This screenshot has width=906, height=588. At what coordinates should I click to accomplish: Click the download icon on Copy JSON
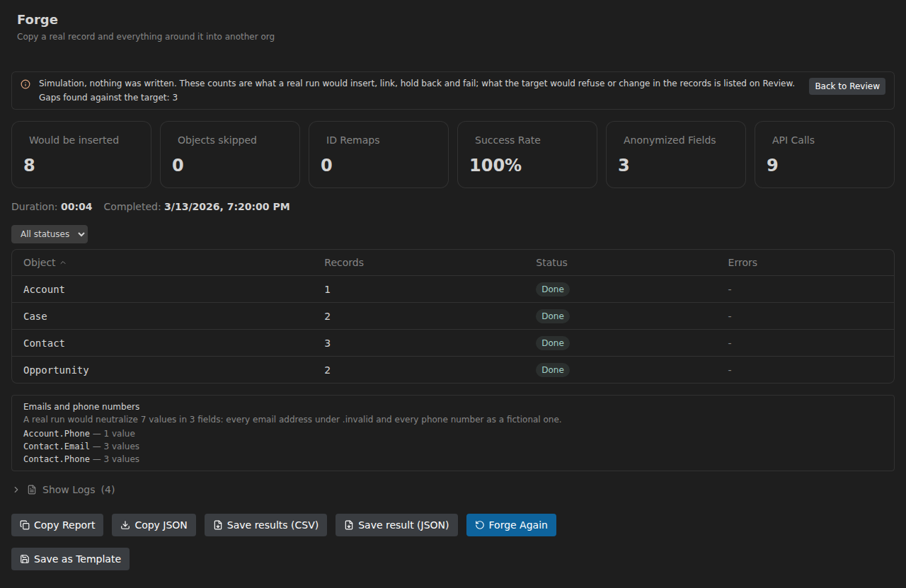125,525
